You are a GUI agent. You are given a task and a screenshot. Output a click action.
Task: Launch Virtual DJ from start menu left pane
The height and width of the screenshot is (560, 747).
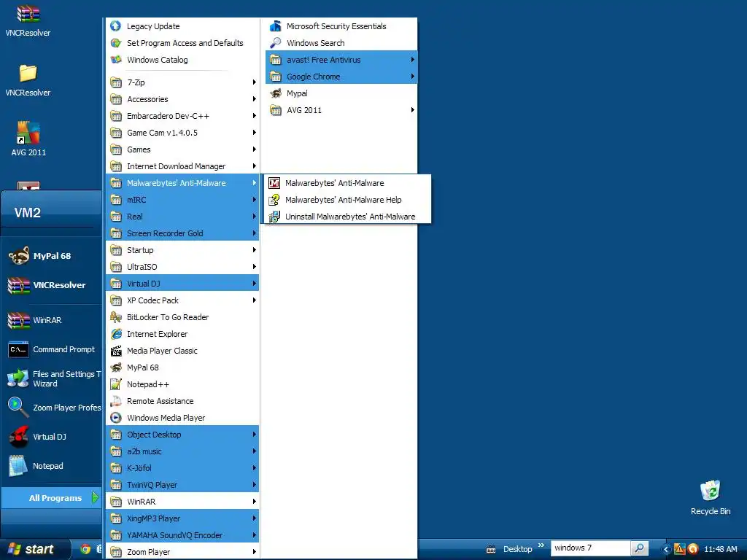click(x=52, y=437)
